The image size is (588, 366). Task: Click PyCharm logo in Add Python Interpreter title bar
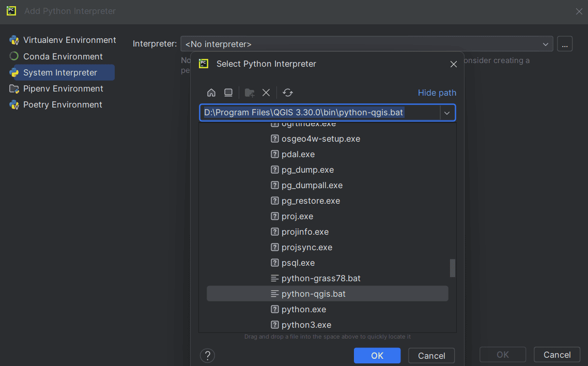[x=11, y=11]
